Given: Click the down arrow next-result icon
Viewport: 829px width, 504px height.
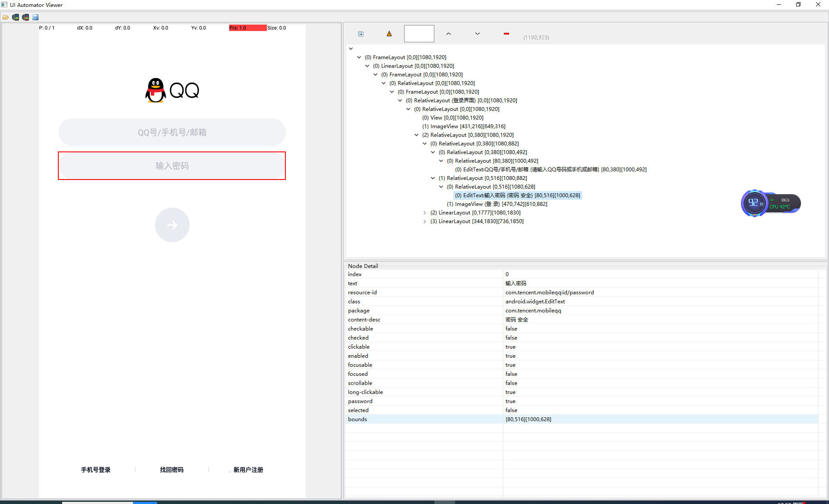Looking at the screenshot, I should coord(477,34).
